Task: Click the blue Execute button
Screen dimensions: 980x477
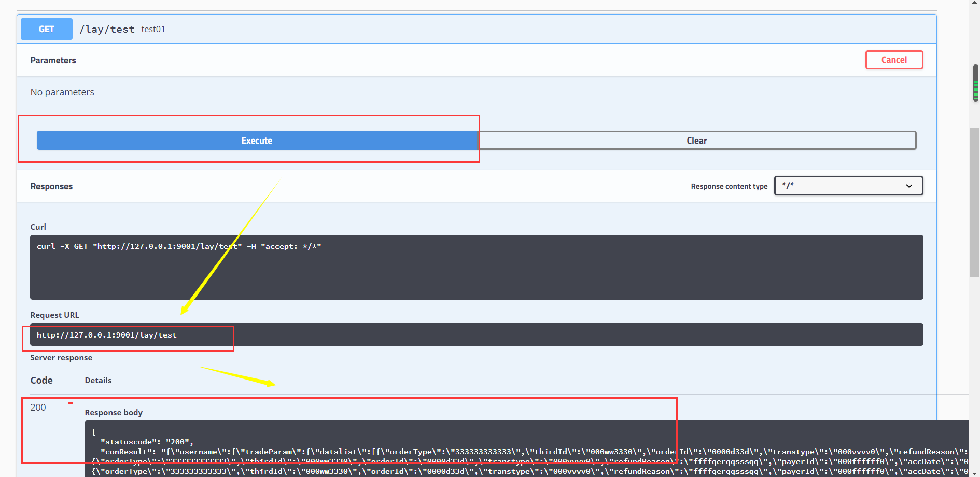Action: (x=257, y=141)
